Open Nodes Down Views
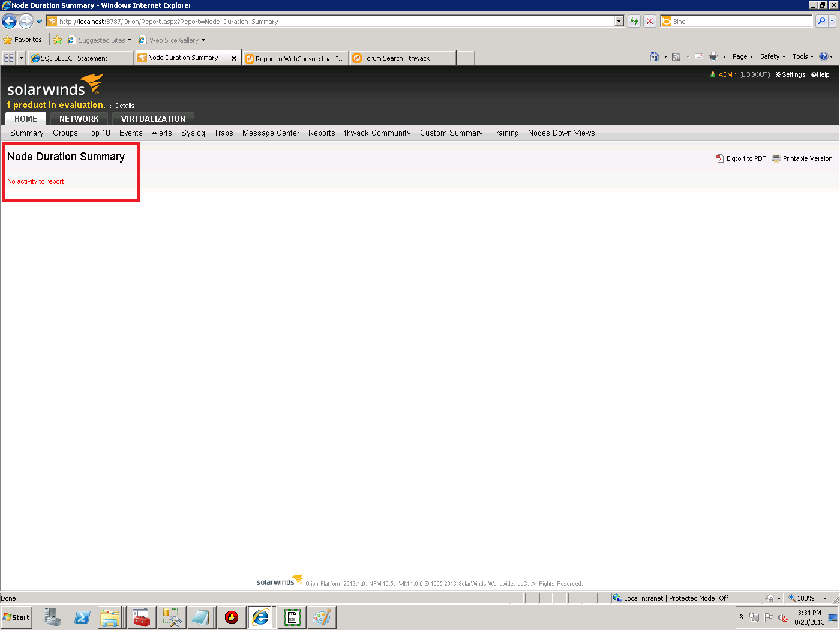Image resolution: width=840 pixels, height=630 pixels. click(x=562, y=133)
